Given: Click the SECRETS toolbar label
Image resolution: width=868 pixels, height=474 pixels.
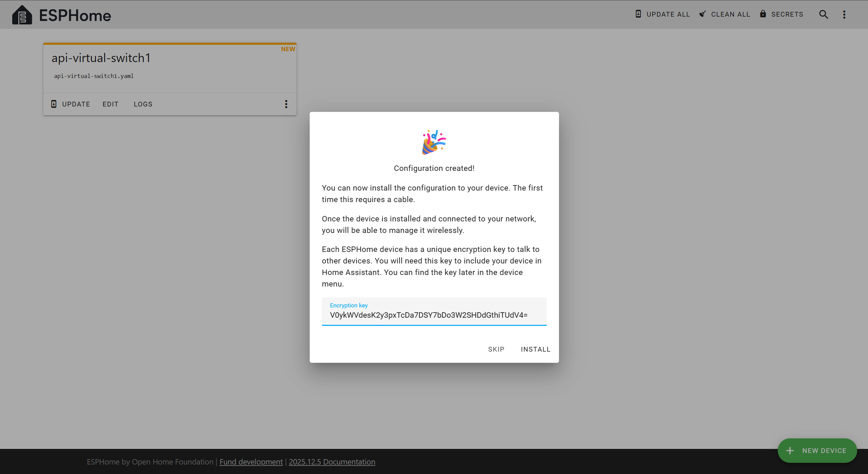Looking at the screenshot, I should coord(787,14).
